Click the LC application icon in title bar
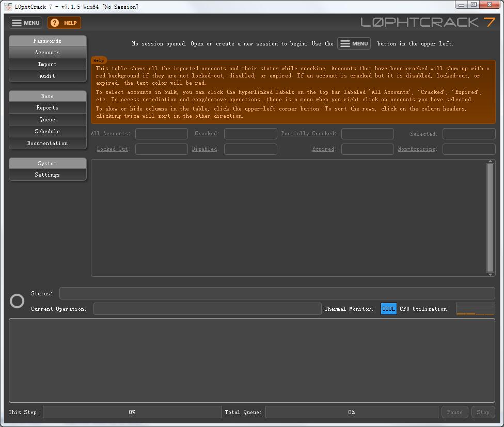The image size is (504, 427). pos(8,7)
